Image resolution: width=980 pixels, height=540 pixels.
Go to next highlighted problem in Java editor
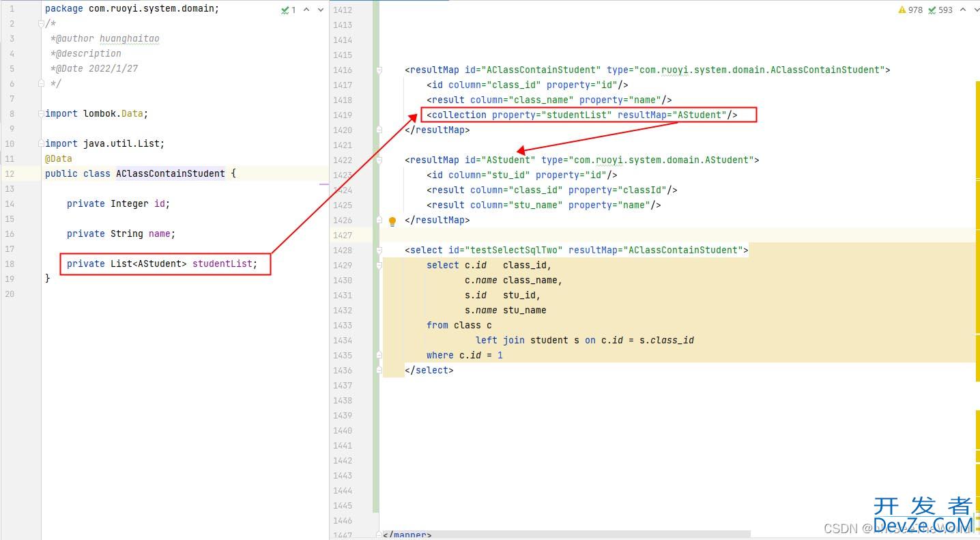click(321, 10)
